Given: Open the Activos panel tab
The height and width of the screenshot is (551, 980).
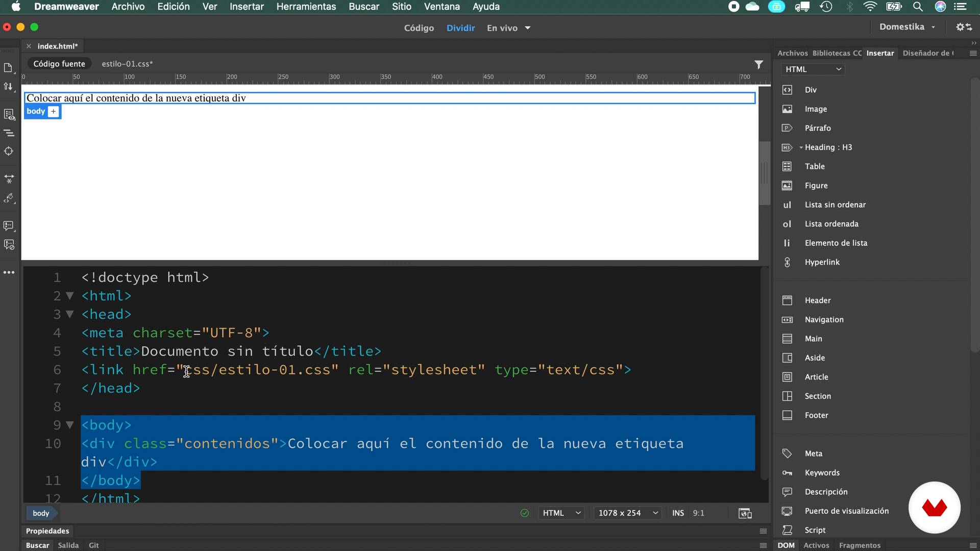Looking at the screenshot, I should pos(816,545).
